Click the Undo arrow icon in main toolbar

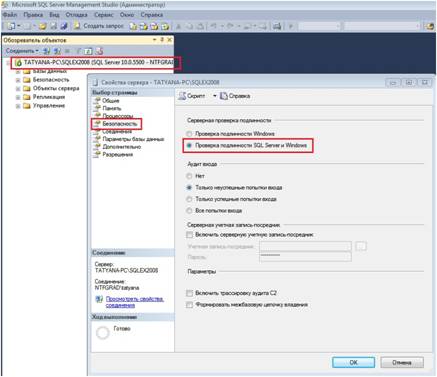(x=214, y=26)
